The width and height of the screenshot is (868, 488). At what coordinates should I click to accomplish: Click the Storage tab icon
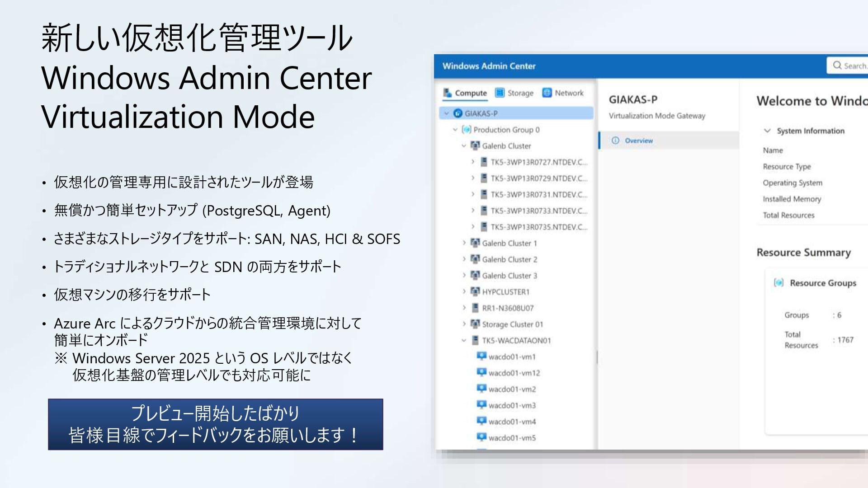pos(500,93)
